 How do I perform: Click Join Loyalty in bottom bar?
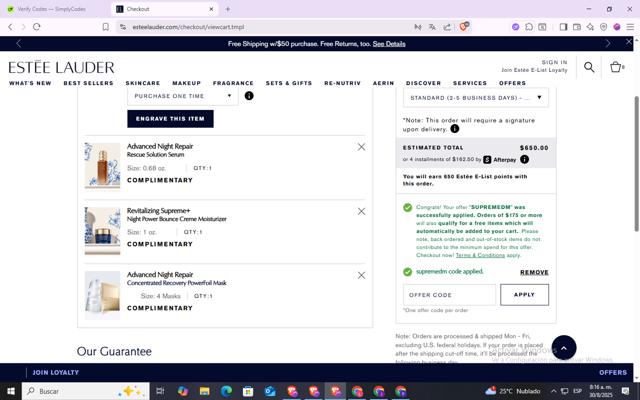[56, 372]
